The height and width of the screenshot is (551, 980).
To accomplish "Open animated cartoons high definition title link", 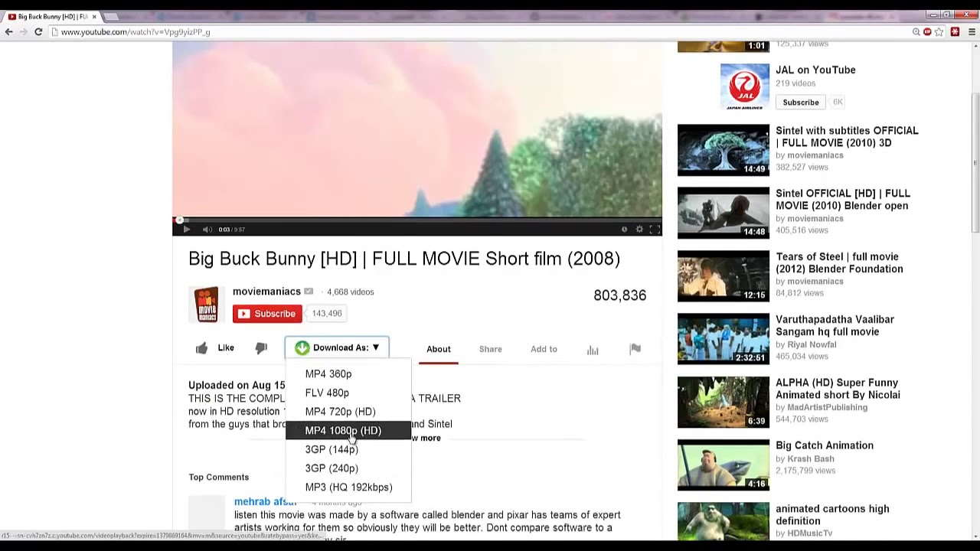I will click(x=832, y=514).
